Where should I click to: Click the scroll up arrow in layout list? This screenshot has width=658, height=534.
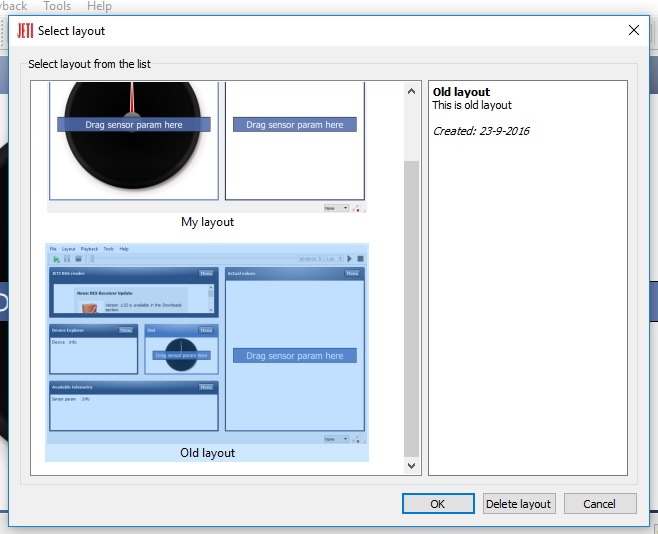(x=412, y=91)
